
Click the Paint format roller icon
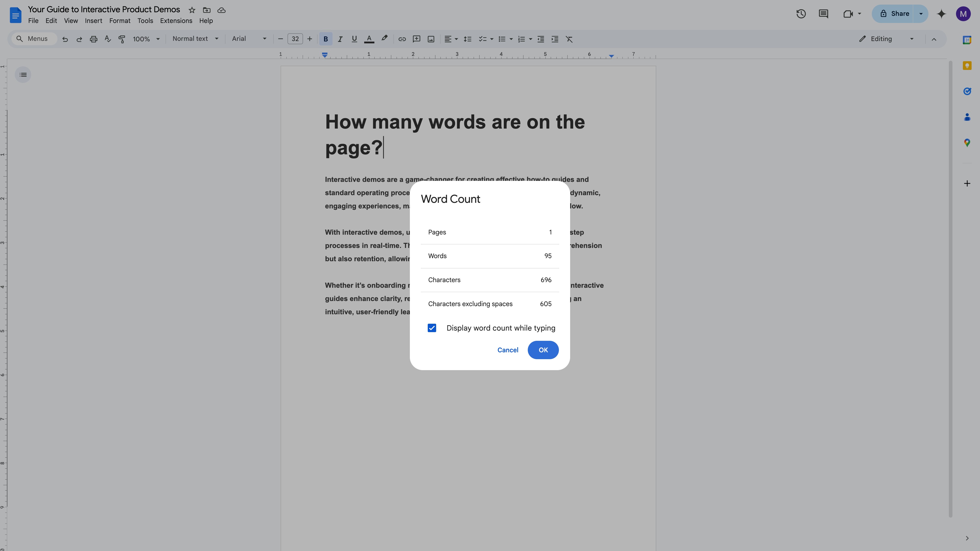122,39
